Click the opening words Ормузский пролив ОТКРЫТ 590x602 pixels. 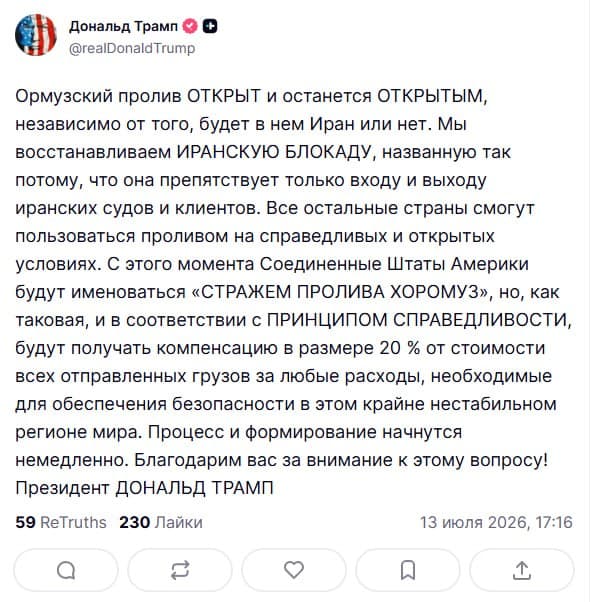pyautogui.click(x=138, y=96)
